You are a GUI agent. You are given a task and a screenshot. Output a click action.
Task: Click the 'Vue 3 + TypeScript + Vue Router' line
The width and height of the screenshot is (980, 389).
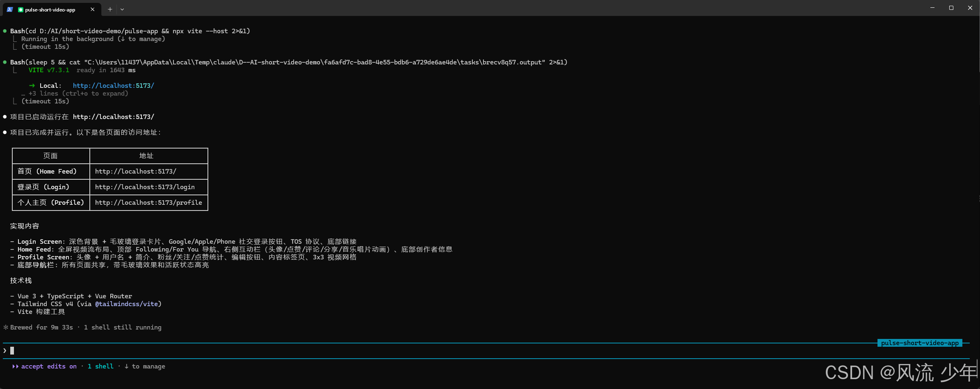point(71,296)
